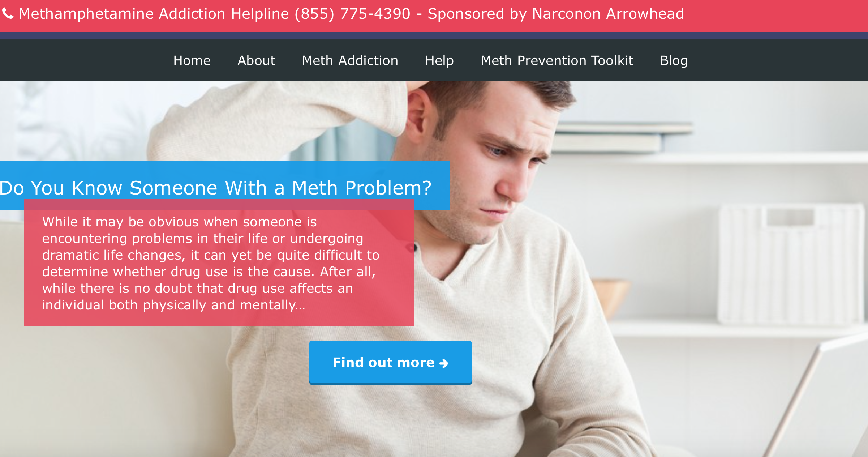This screenshot has height=457, width=868.
Task: Click the phone handset icon in banner
Action: (8, 14)
